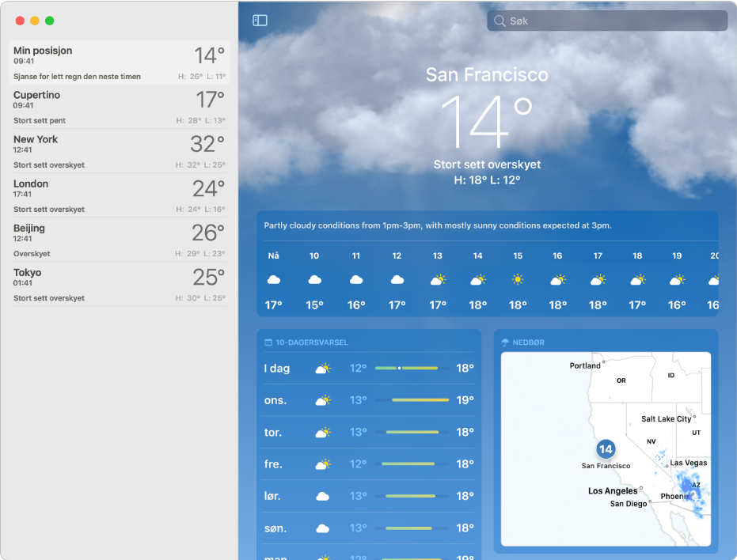Click the Portland label on the map

coord(585,365)
